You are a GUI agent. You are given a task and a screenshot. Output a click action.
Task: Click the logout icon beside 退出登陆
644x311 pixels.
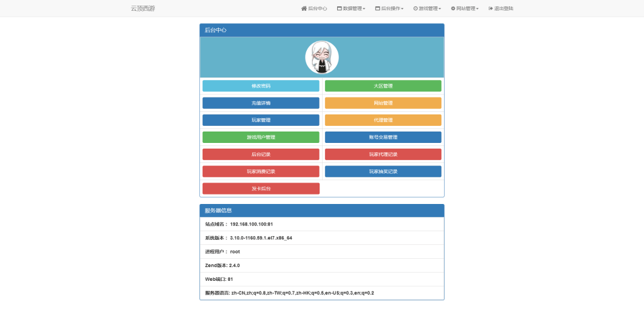(491, 9)
